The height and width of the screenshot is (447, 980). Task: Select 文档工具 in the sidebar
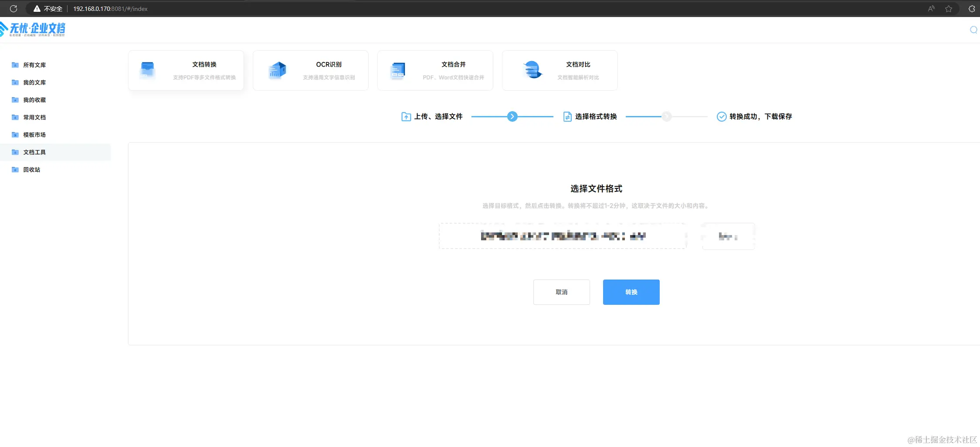(x=34, y=152)
